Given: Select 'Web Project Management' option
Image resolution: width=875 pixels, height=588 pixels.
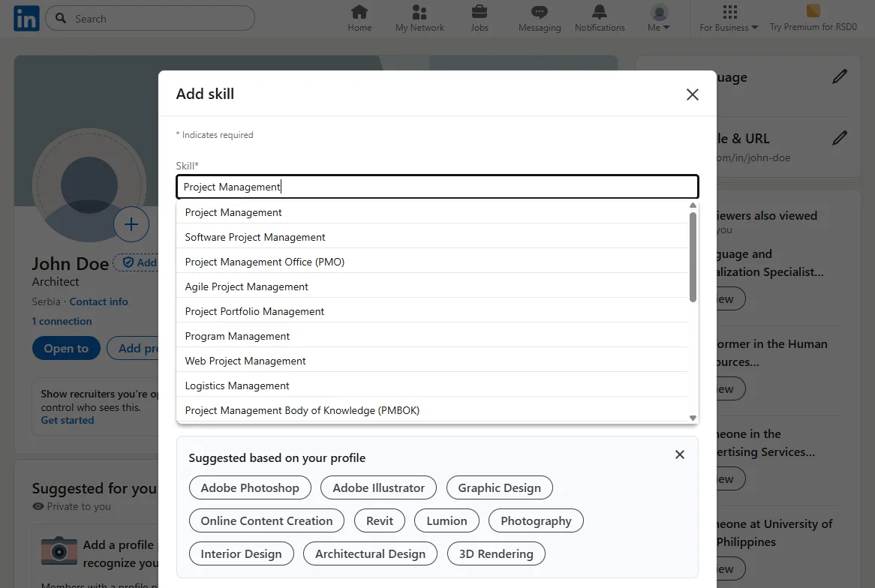Looking at the screenshot, I should point(432,361).
